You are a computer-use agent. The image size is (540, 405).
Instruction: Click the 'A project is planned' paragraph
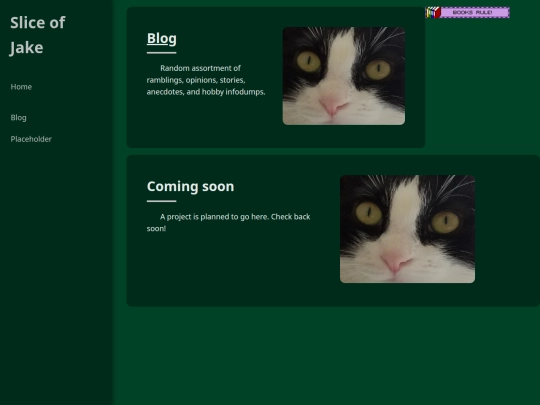[x=229, y=222]
